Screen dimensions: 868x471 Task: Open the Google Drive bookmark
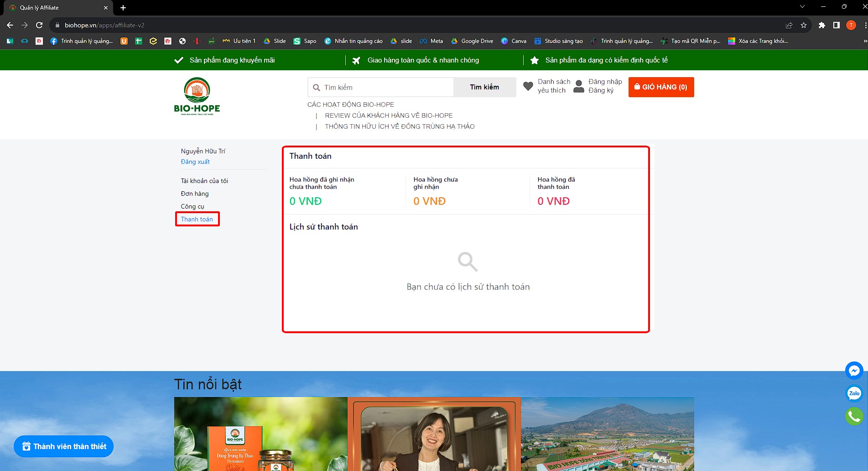[472, 41]
